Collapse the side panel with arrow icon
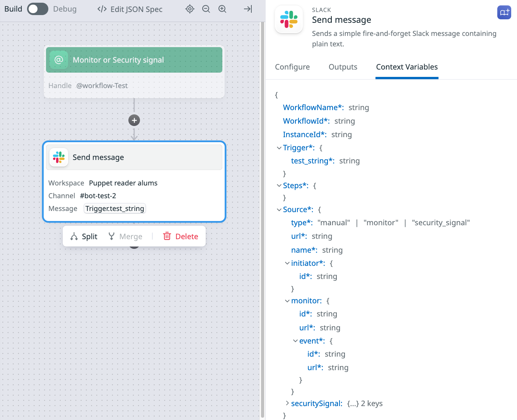 [248, 9]
